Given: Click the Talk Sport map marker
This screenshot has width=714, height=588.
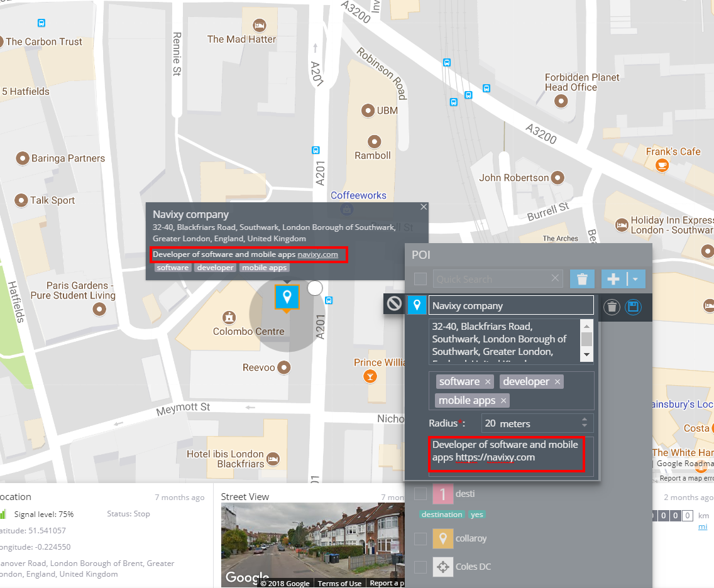Looking at the screenshot, I should point(21,200).
